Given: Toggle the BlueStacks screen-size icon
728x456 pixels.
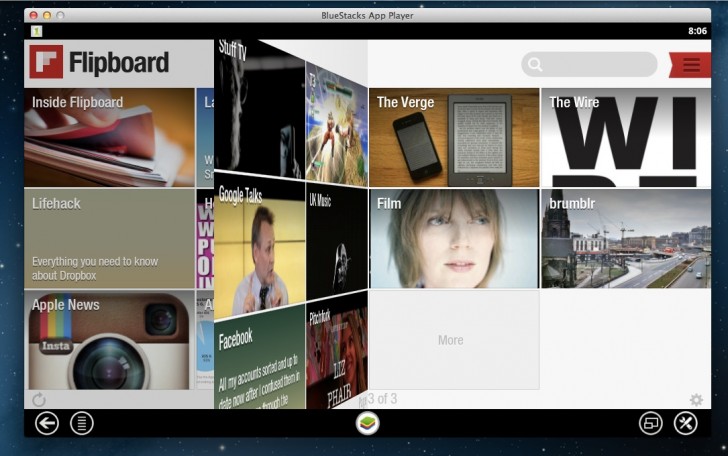Looking at the screenshot, I should click(x=650, y=423).
